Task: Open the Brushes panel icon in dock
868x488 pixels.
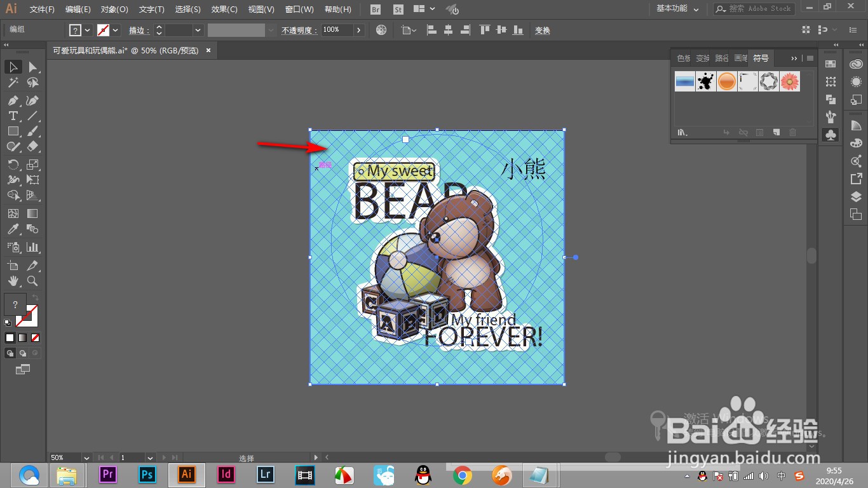Action: click(831, 117)
